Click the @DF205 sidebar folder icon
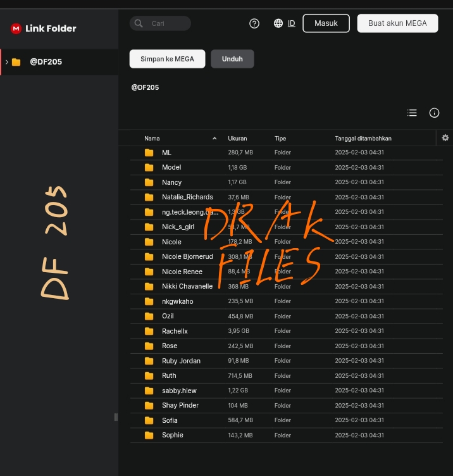 16,62
